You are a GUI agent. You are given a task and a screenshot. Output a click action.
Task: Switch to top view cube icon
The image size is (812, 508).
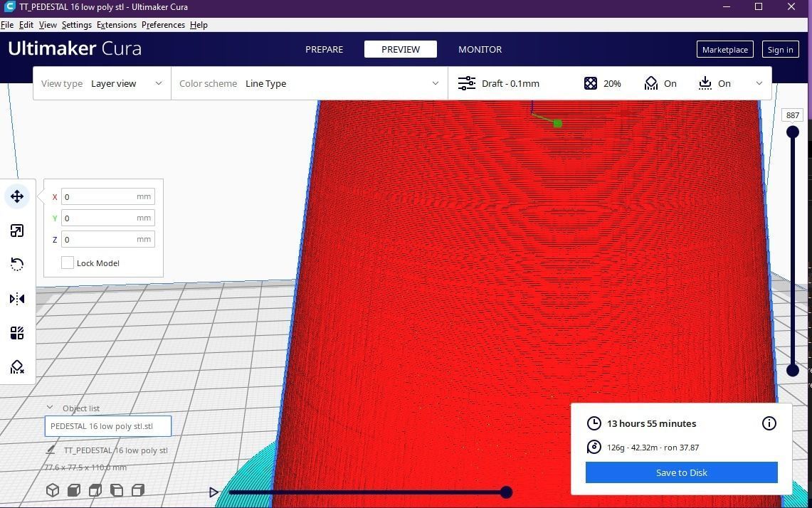coord(95,490)
